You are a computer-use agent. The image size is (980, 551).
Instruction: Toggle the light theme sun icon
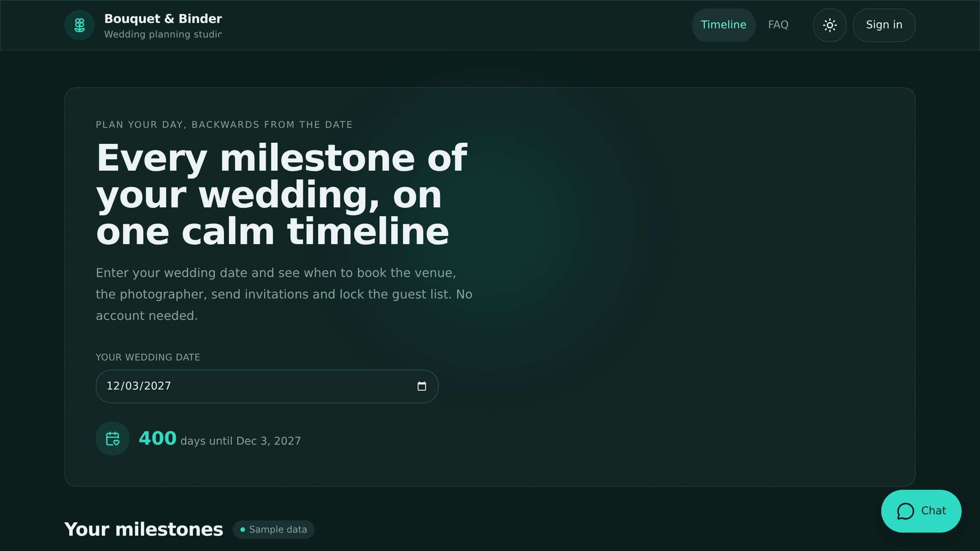(830, 25)
